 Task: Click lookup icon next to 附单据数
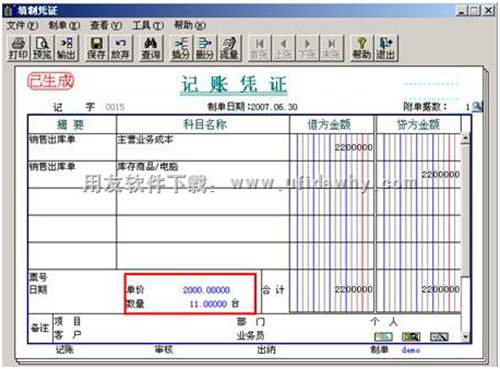[478, 107]
